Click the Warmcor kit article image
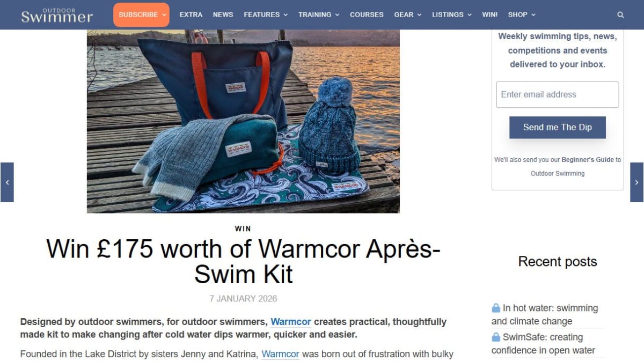644x362 pixels. 243,121
